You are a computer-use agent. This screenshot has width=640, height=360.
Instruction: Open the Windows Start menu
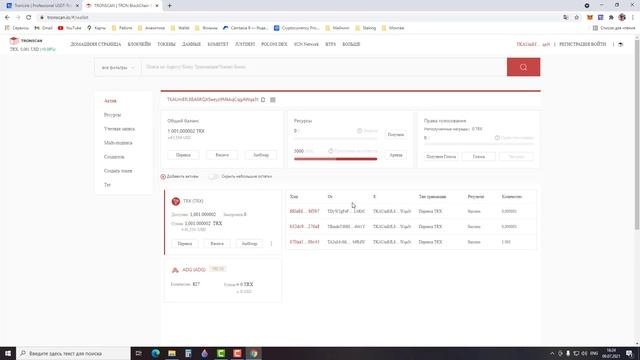(x=8, y=353)
